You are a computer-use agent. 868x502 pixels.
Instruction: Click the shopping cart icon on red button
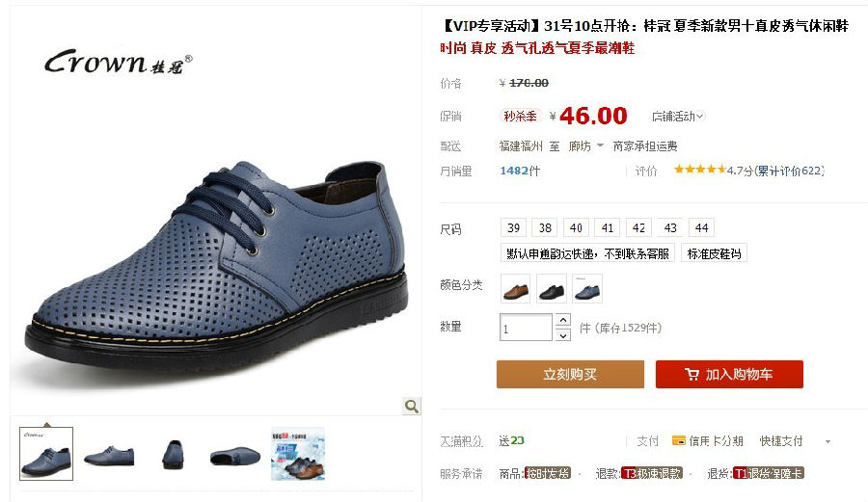(692, 374)
